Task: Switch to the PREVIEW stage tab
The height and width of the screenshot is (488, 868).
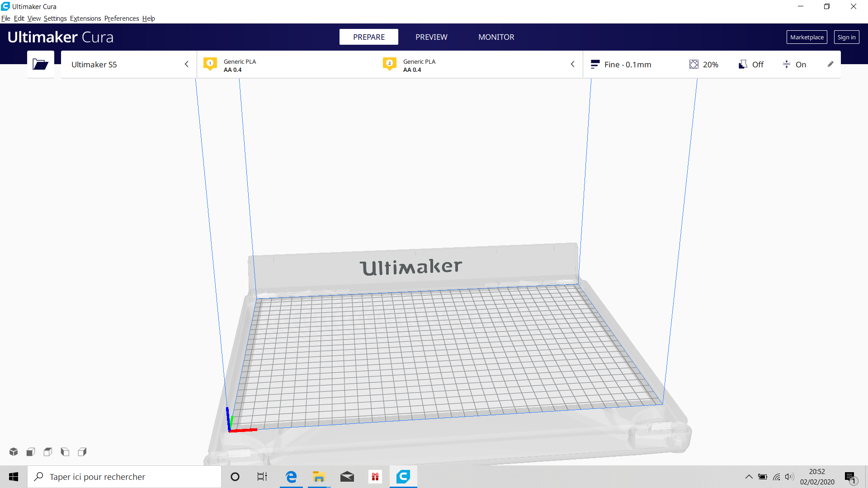Action: click(x=431, y=37)
